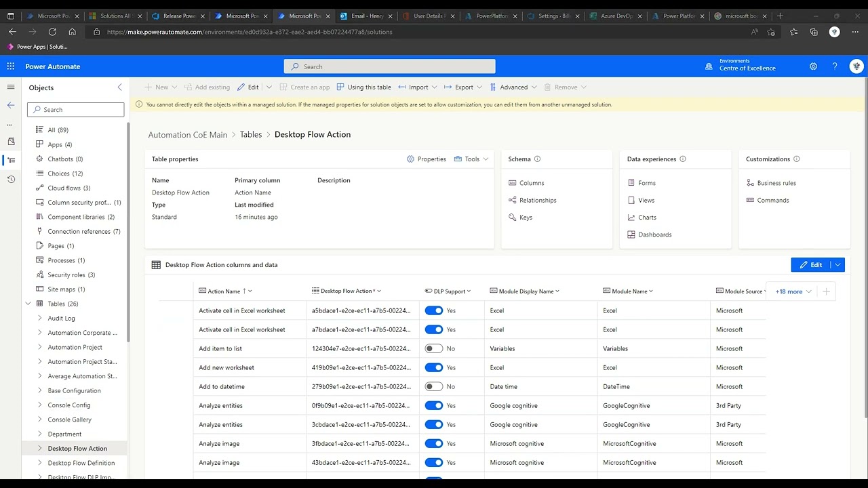Go to the browser home icon
The image size is (868, 488).
(x=72, y=32)
